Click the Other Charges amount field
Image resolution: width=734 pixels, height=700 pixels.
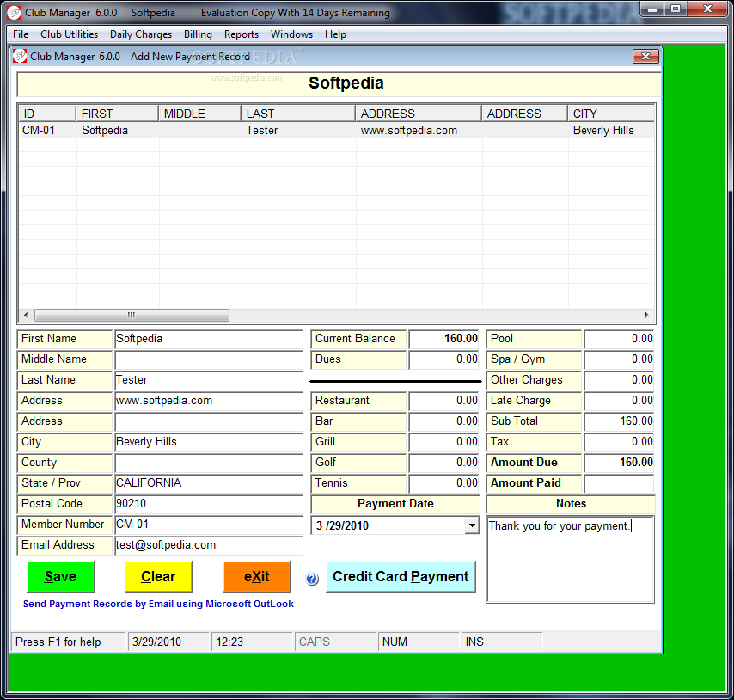[x=620, y=380]
